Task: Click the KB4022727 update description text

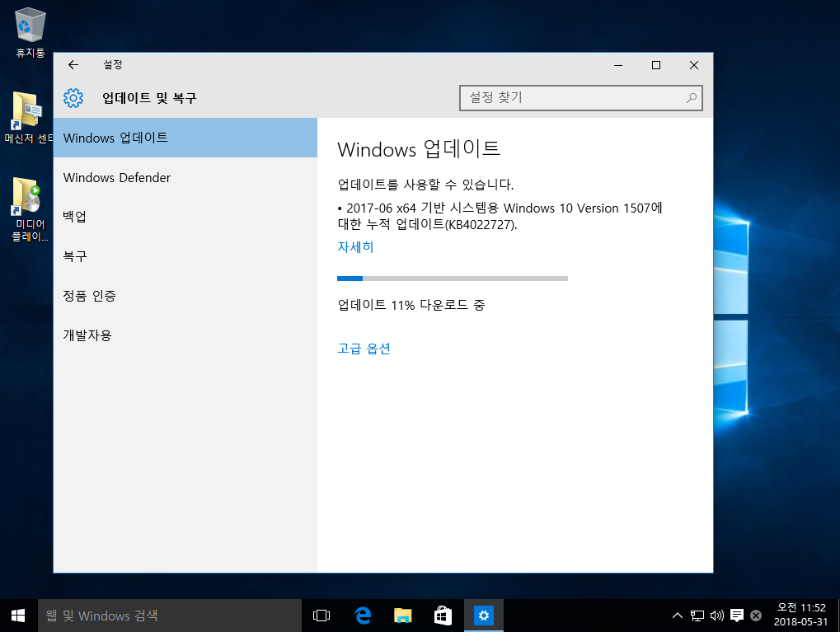Action: [x=500, y=216]
